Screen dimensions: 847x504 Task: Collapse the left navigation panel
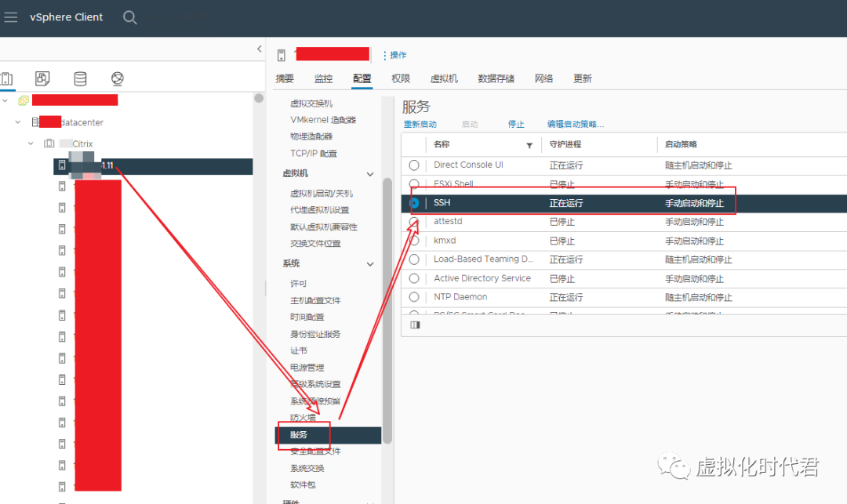260,49
